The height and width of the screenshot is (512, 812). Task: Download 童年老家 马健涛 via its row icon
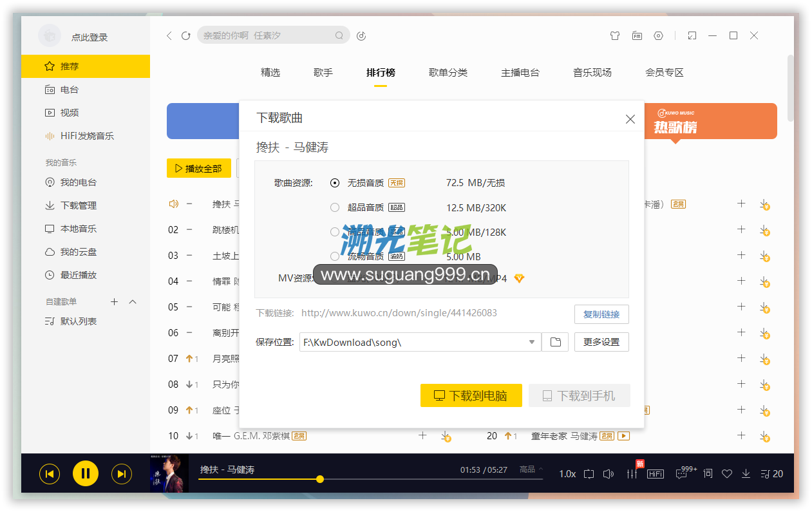point(764,437)
